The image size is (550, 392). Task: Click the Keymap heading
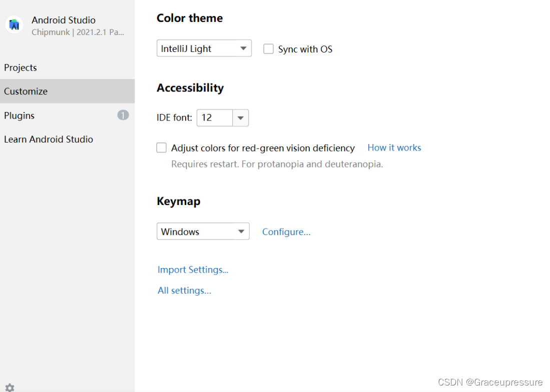click(x=179, y=201)
